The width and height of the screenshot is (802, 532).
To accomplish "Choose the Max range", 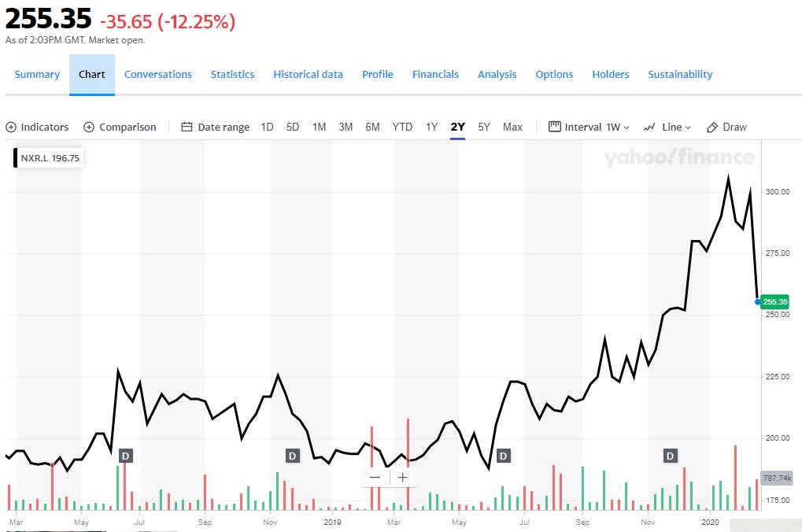I will point(512,127).
